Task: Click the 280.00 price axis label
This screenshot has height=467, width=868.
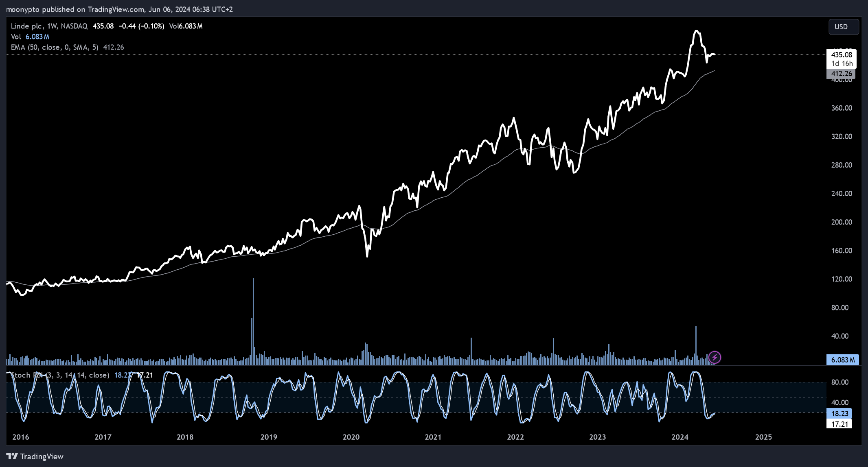Action: [x=842, y=165]
